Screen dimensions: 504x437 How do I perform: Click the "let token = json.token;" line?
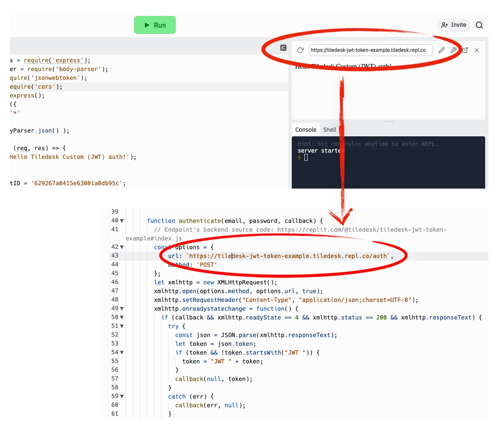[x=216, y=344]
